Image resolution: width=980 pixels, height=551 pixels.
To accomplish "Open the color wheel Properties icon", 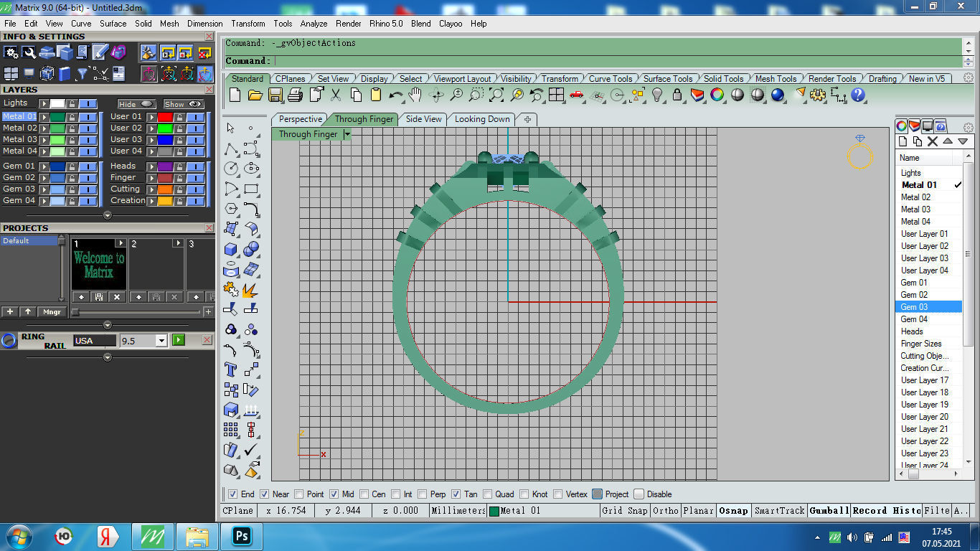I will (x=717, y=95).
